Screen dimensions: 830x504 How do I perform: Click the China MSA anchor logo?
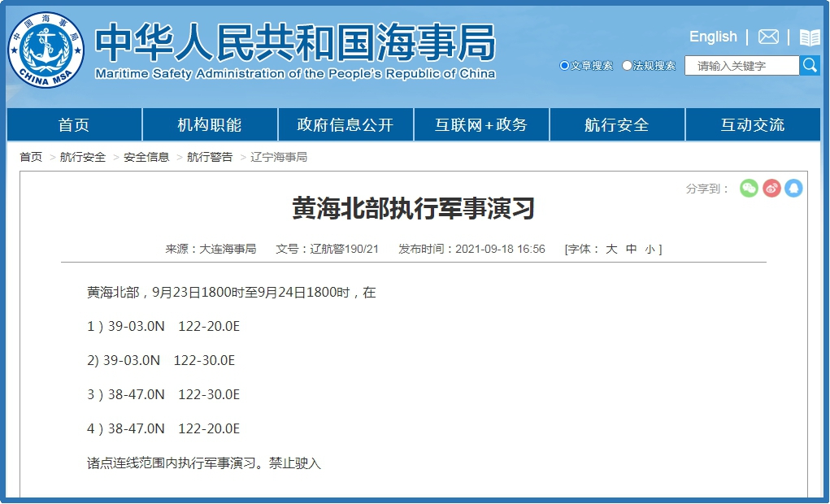click(46, 50)
